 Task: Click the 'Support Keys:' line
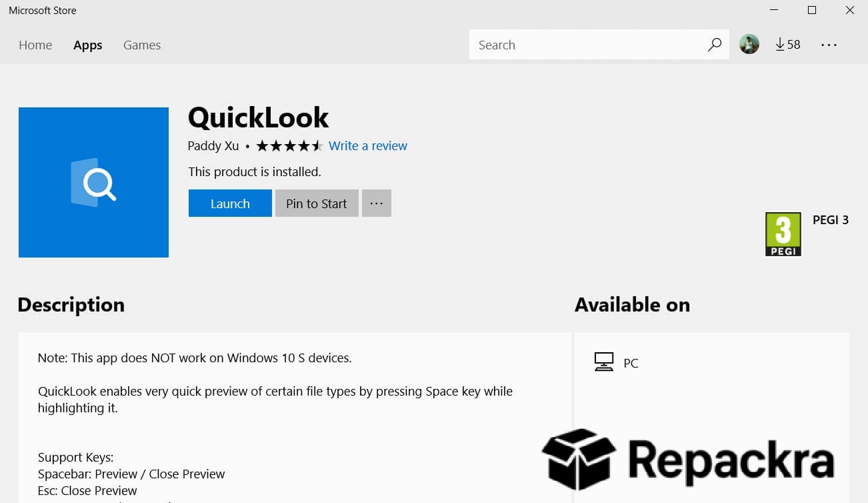click(x=76, y=457)
